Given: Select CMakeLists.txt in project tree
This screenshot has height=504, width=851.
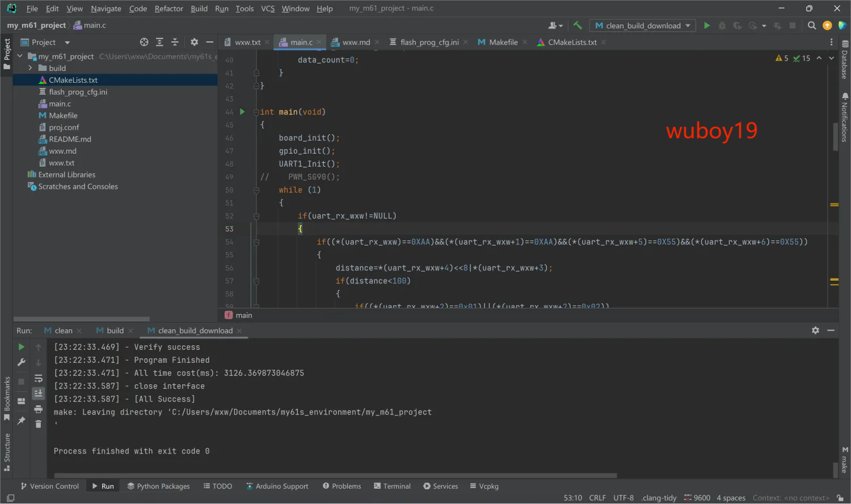Looking at the screenshot, I should pos(73,80).
